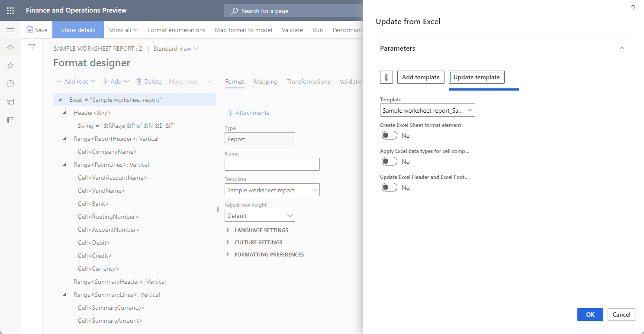Open the Adjust row height dropdown
Image resolution: width=644 pixels, height=334 pixels.
click(260, 215)
